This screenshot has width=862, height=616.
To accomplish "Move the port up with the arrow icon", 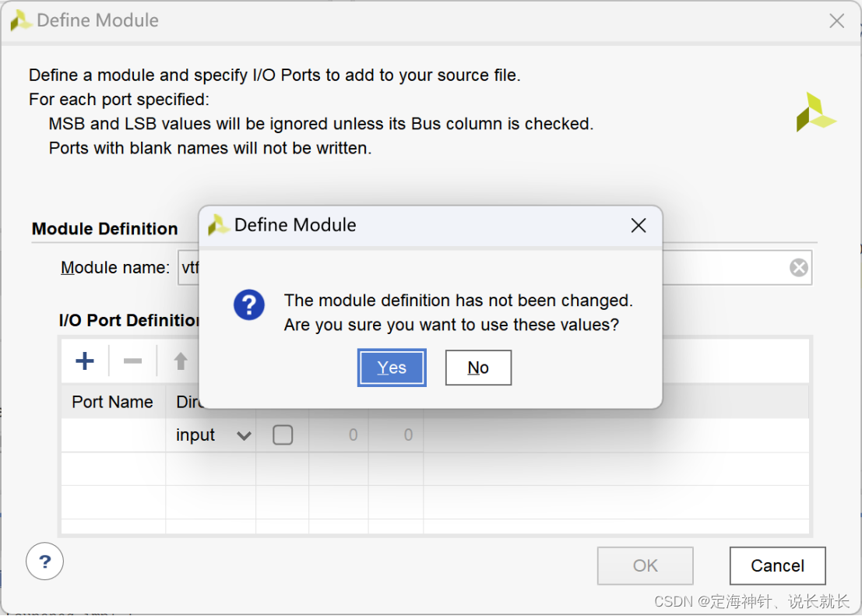I will [181, 361].
